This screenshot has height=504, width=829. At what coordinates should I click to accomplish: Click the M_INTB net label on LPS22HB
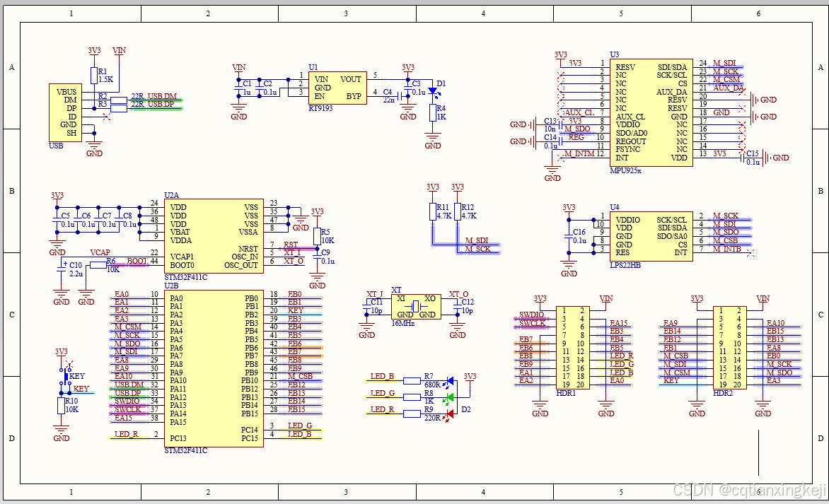[727, 249]
